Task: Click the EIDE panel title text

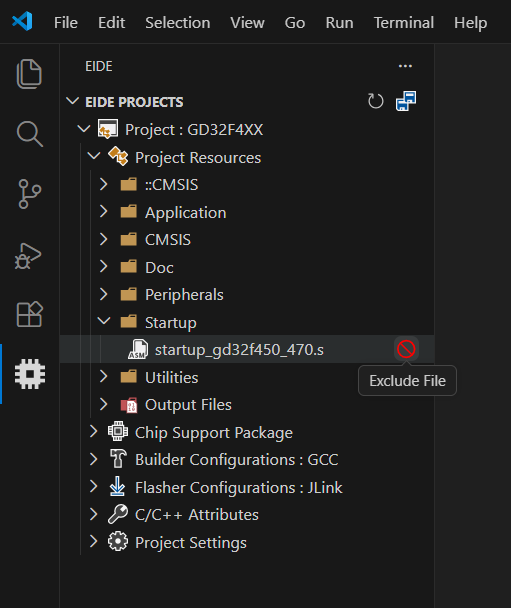Action: coord(98,66)
